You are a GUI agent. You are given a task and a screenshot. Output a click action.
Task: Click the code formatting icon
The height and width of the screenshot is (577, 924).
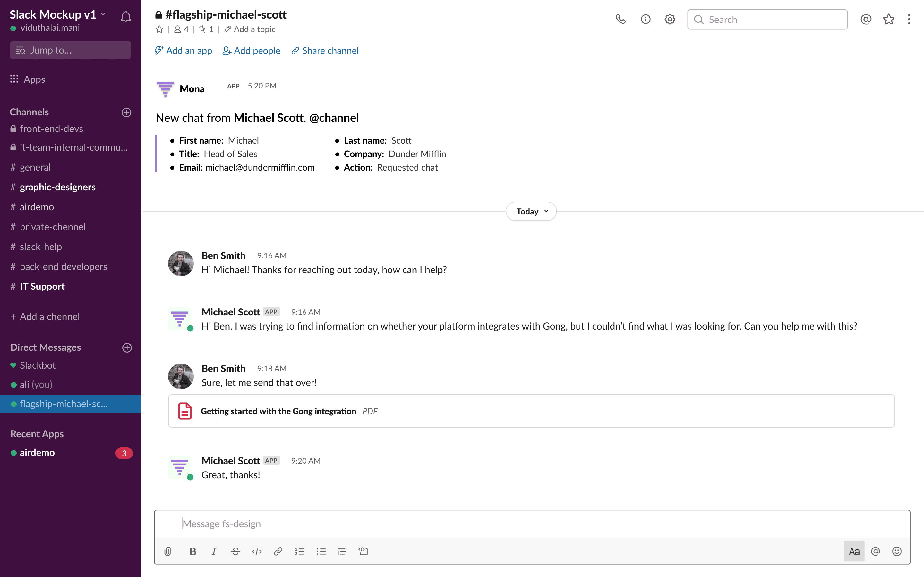point(256,551)
